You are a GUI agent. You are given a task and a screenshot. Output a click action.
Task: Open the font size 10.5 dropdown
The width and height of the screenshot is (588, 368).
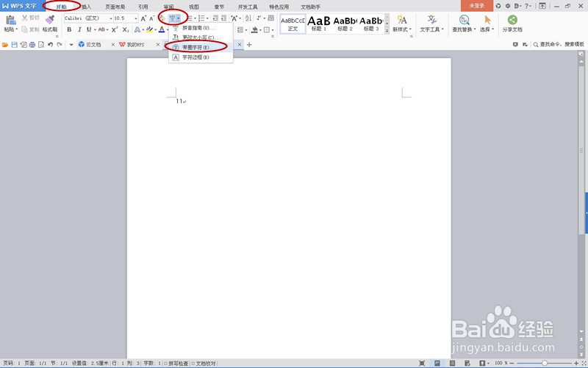click(136, 18)
